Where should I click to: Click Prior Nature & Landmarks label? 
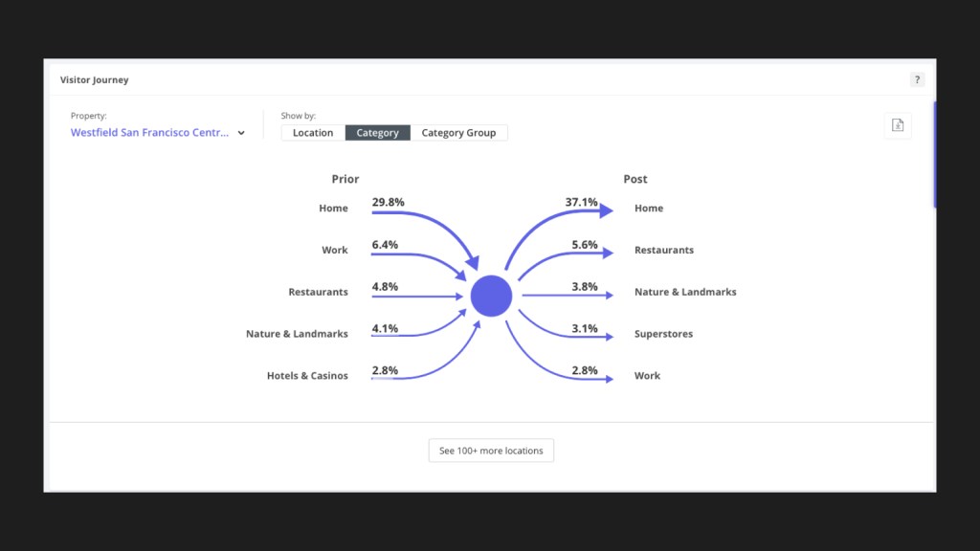tap(297, 334)
